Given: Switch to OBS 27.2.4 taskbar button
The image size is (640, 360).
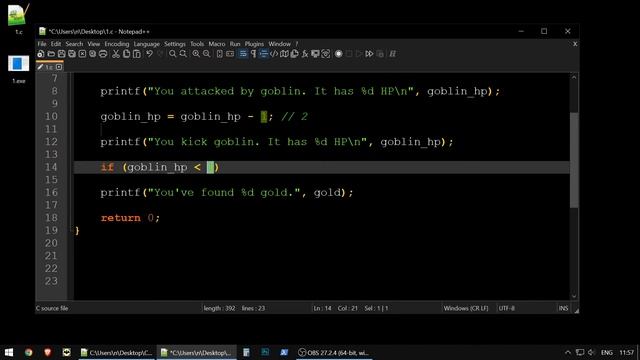Looking at the screenshot, I should [x=334, y=352].
